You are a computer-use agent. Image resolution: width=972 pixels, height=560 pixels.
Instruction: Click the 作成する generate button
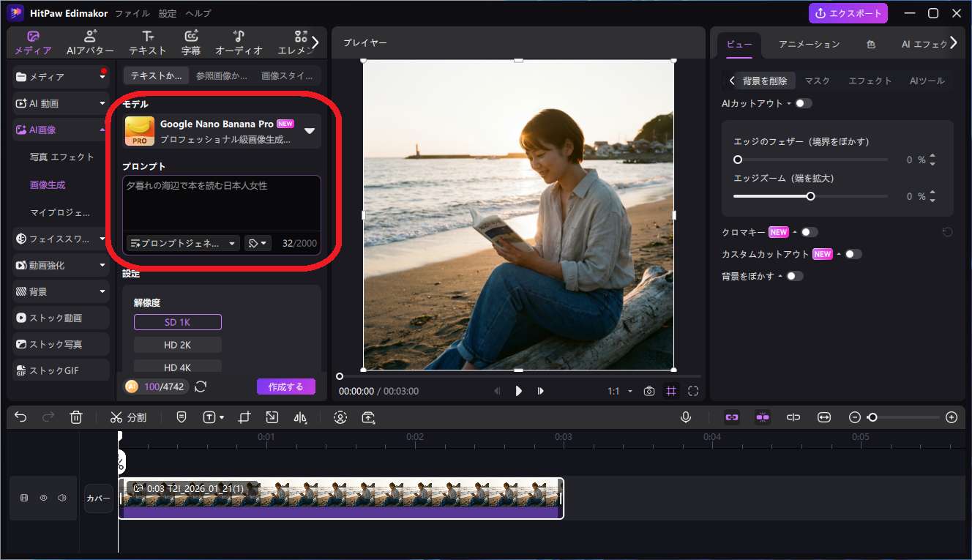pos(286,387)
